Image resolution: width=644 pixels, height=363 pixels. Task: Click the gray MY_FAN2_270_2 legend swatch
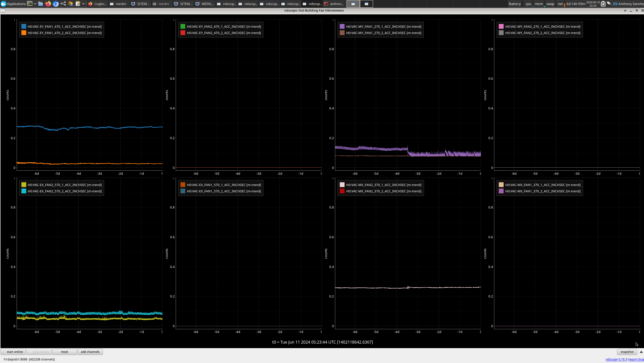[501, 33]
